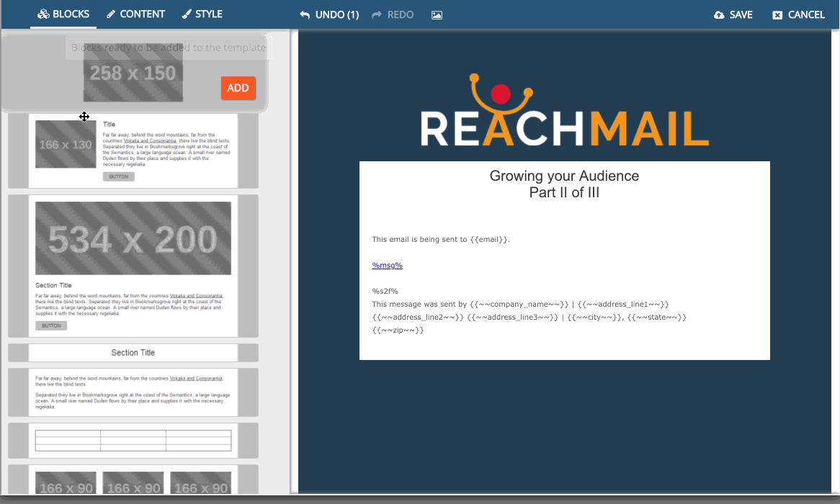This screenshot has height=504, width=840.
Task: Click the ReachMail logo in the preview
Action: (x=565, y=110)
